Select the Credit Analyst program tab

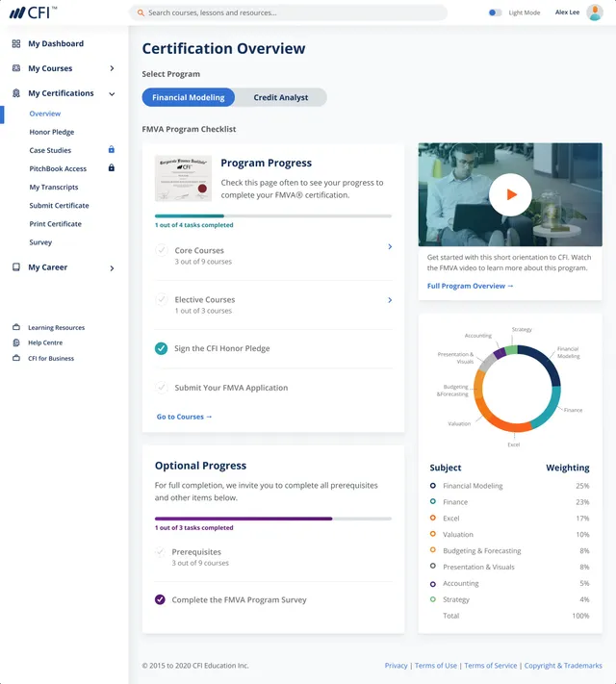pyautogui.click(x=281, y=97)
